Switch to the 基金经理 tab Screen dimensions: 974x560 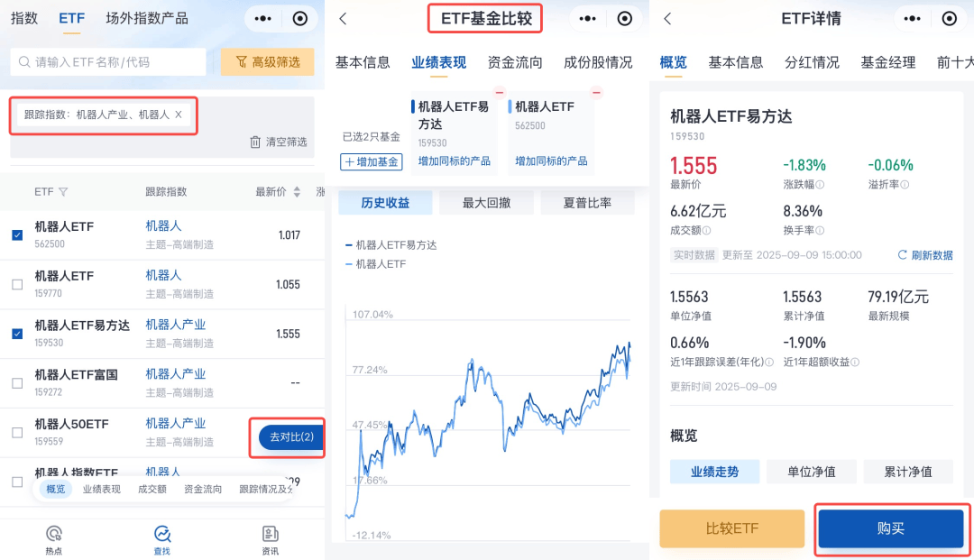[887, 62]
